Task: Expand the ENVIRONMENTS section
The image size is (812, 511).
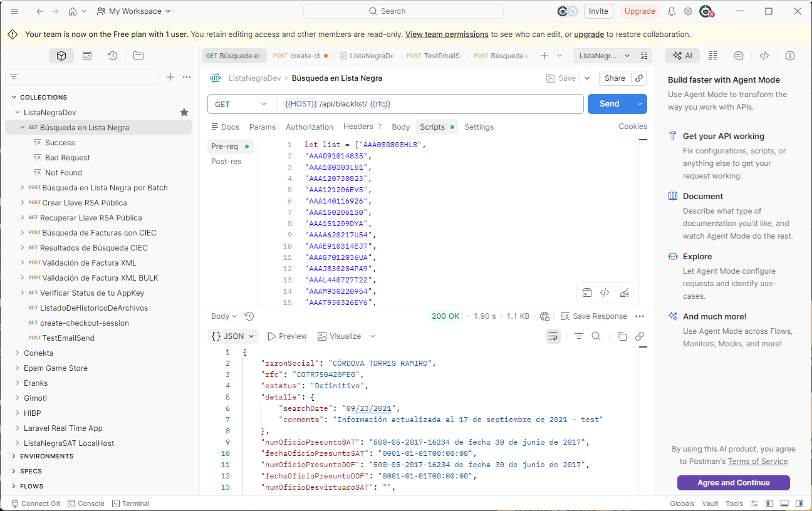Action: tap(14, 456)
